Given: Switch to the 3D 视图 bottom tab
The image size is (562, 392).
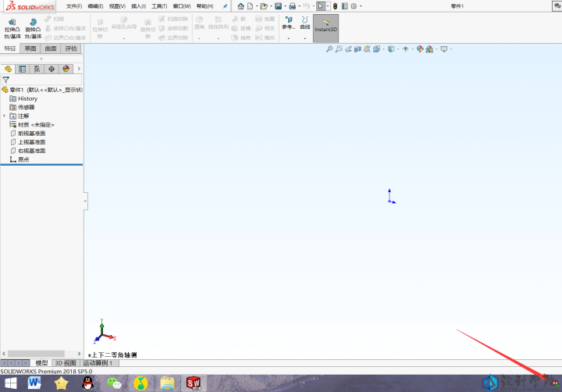Looking at the screenshot, I should click(x=66, y=363).
